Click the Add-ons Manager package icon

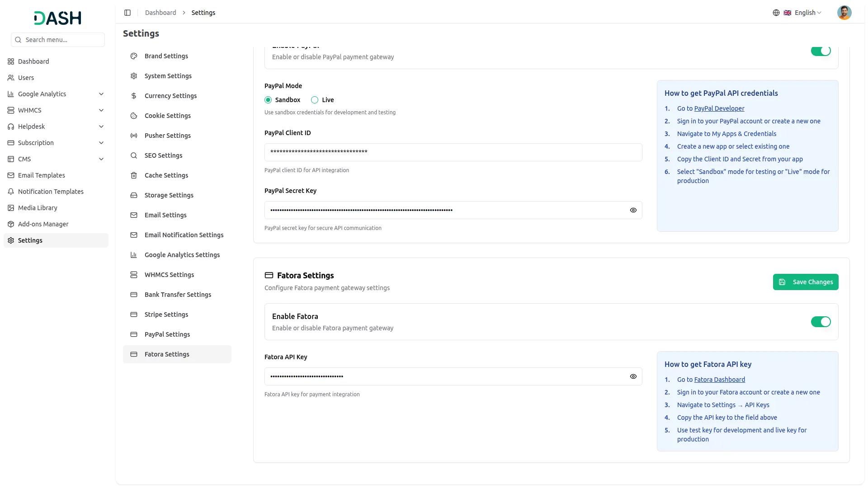(11, 224)
